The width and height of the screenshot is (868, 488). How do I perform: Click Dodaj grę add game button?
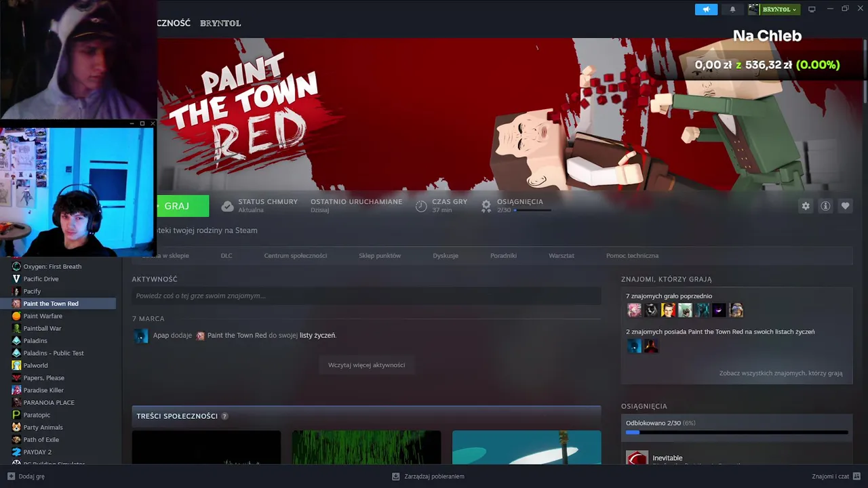tap(26, 476)
